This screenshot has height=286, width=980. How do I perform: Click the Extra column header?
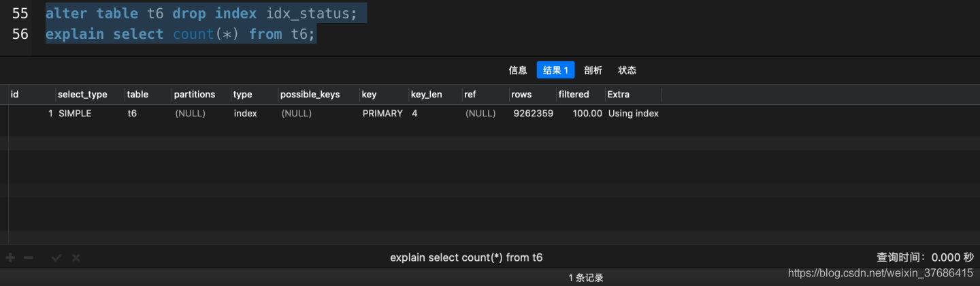pyautogui.click(x=618, y=95)
